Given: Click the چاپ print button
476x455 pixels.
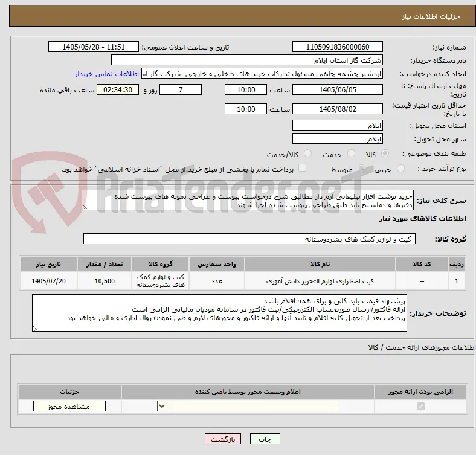Looking at the screenshot, I should (265, 439).
